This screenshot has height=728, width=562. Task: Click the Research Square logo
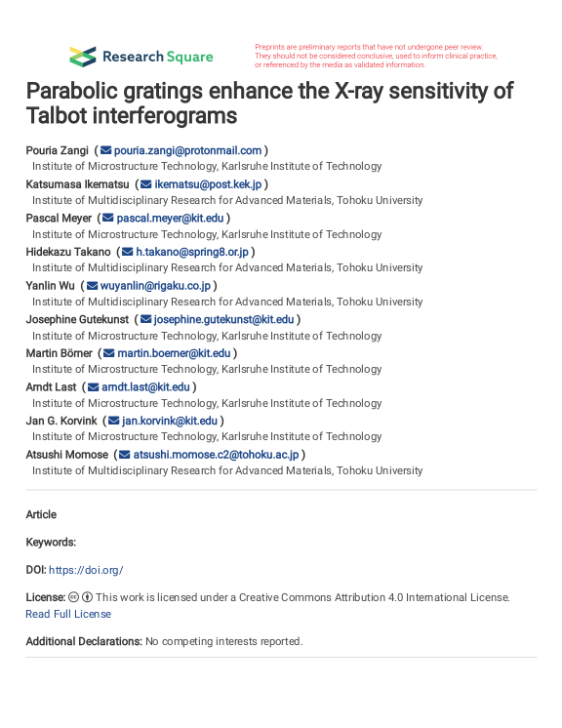141,57
